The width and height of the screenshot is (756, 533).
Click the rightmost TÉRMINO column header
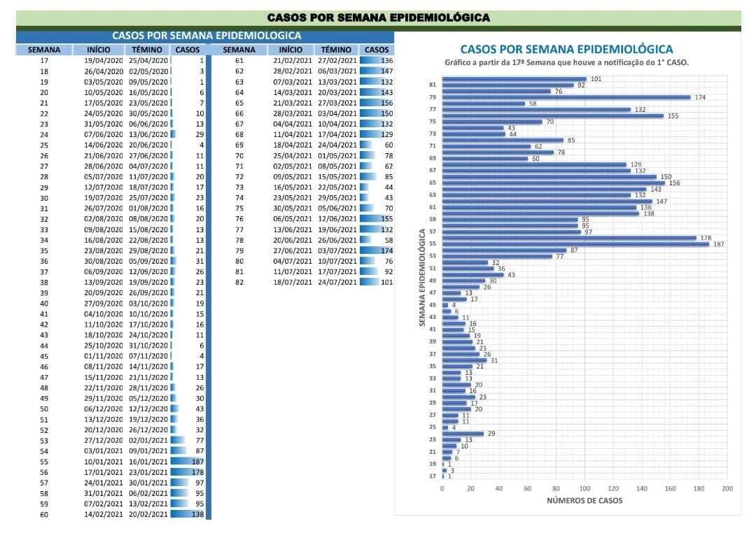(336, 50)
